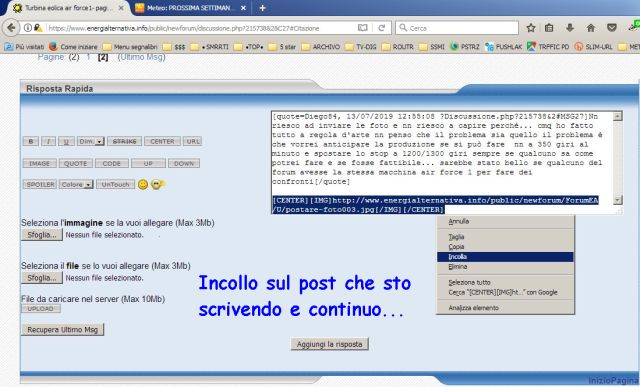640x387 pixels.
Task: Open the downloads arrow icon
Action: (x=570, y=28)
